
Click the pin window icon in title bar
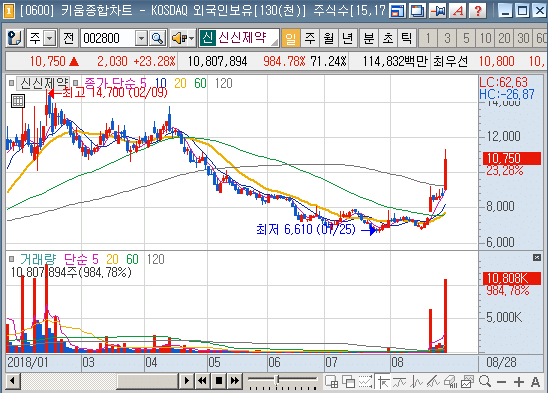click(438, 10)
